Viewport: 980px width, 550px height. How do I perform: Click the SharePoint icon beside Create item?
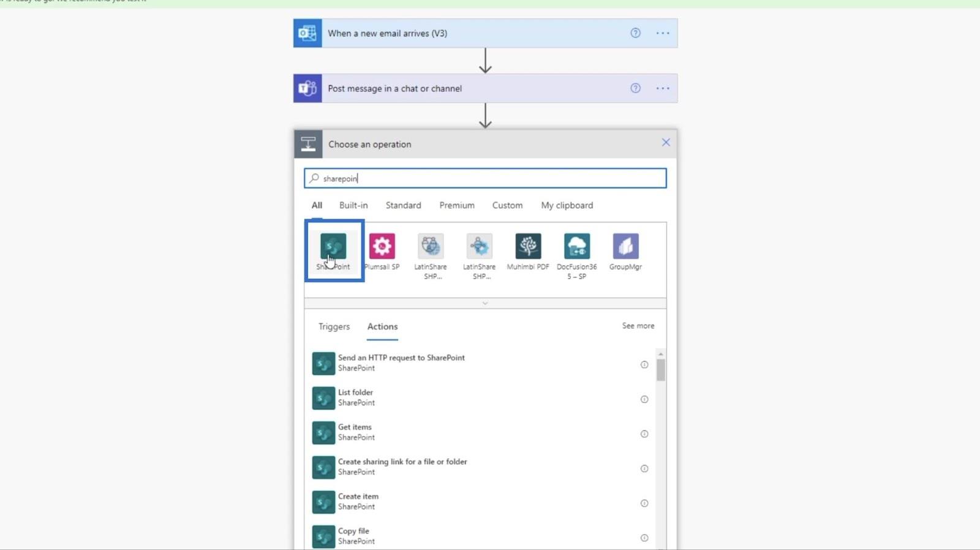[323, 502]
